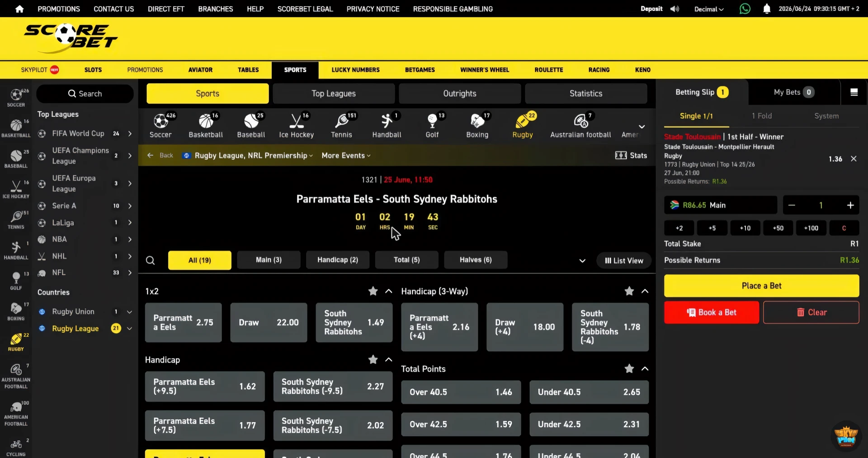Select Draw at 22.00 in 1x2
Screen dimensions: 868x458
pos(269,322)
